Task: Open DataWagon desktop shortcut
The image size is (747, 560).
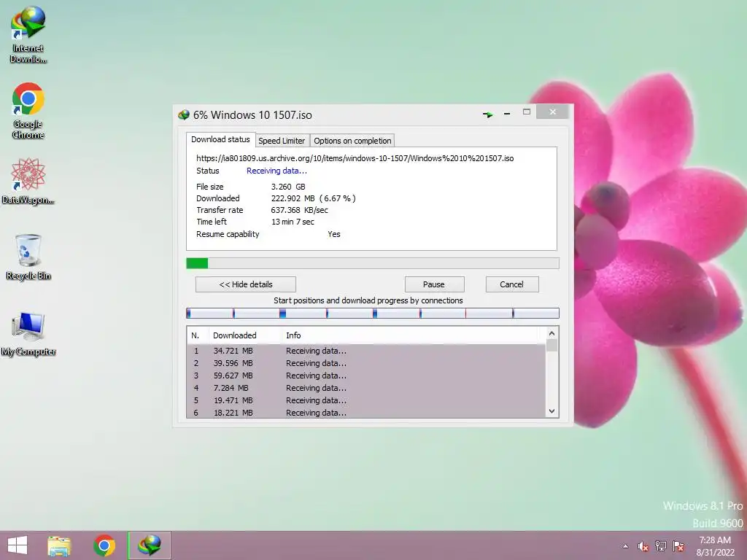Action: pyautogui.click(x=28, y=181)
